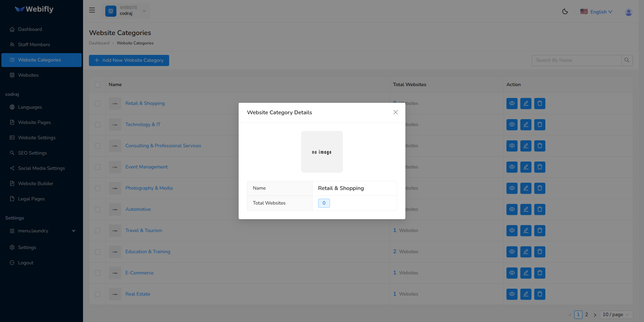Open user profile avatar icon

628,12
